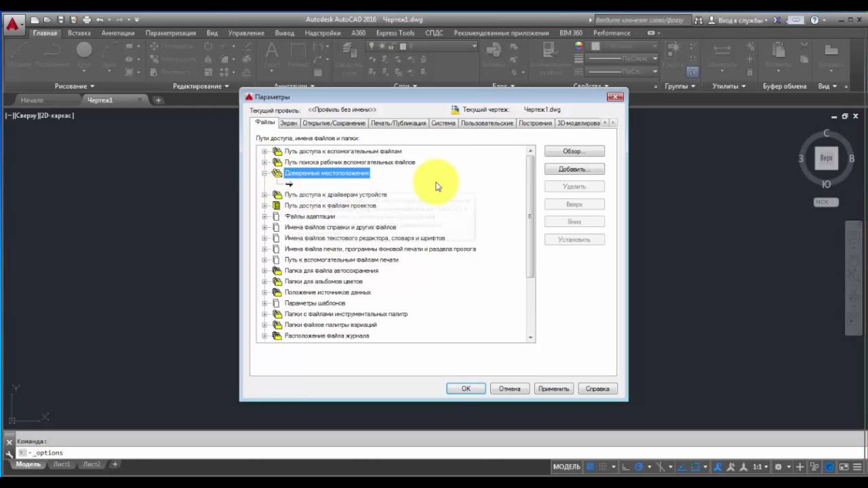Click the folder icon beside Положение источников данных
Viewport: 868px width, 488px height.
(x=277, y=292)
